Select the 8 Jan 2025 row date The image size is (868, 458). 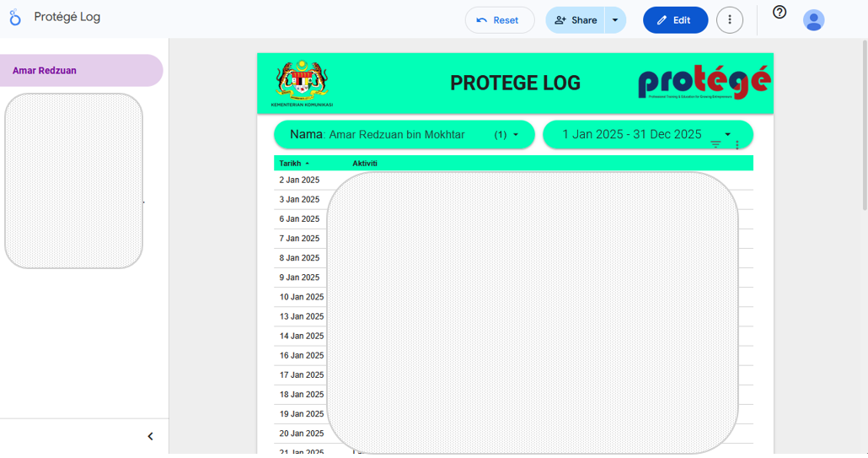point(299,257)
